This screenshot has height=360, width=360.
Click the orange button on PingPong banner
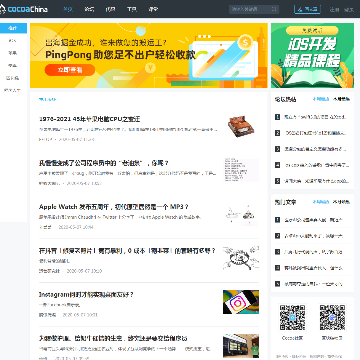pos(70,70)
